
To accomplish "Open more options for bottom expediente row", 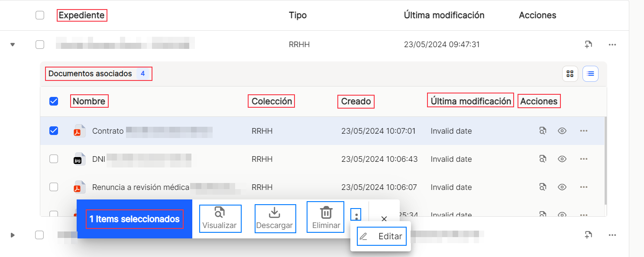I will (612, 235).
